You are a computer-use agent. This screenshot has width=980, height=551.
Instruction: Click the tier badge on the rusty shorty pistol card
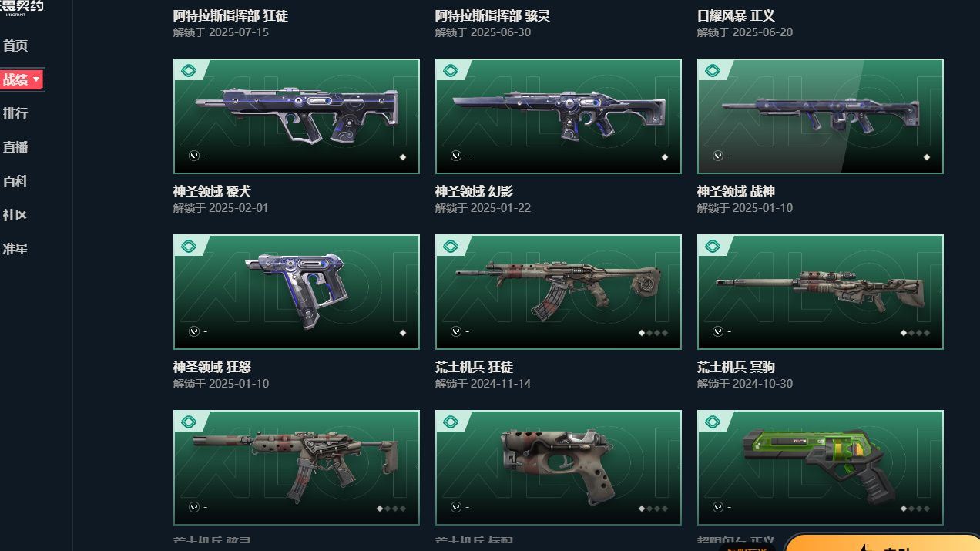(451, 422)
